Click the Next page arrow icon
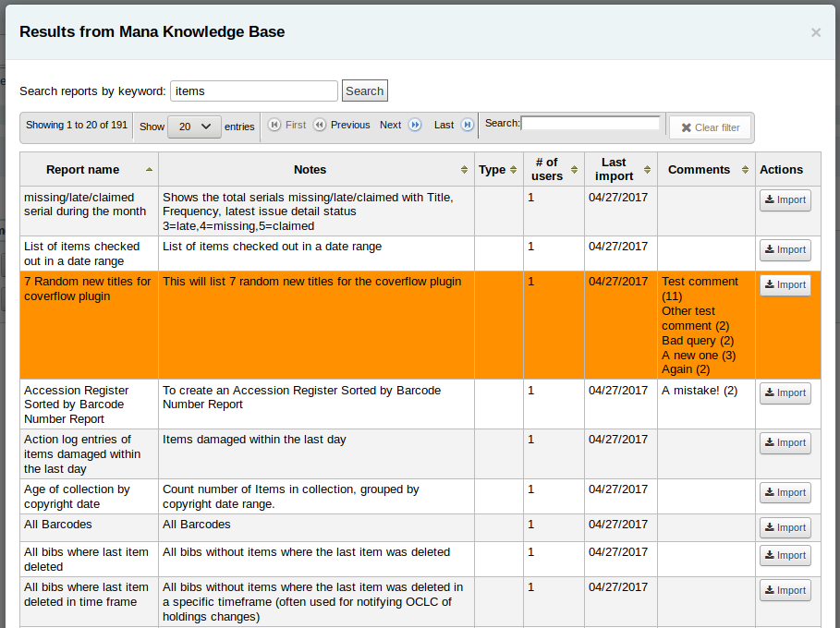 (x=415, y=126)
